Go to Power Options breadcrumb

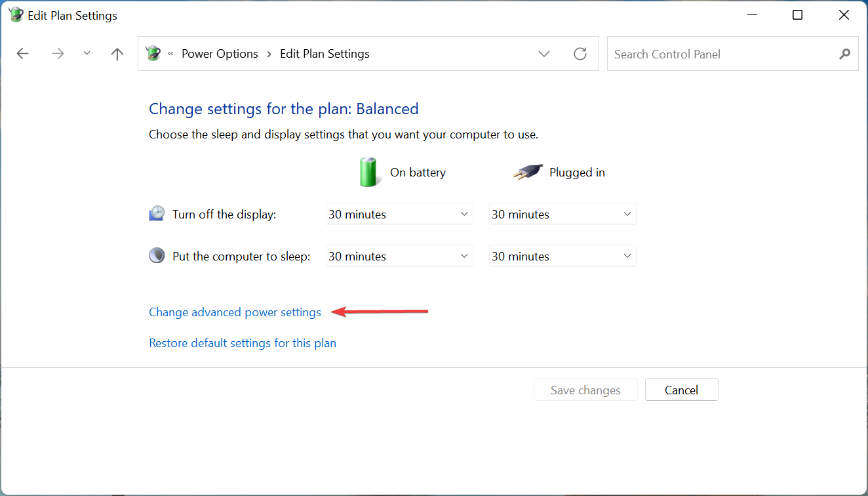tap(220, 54)
